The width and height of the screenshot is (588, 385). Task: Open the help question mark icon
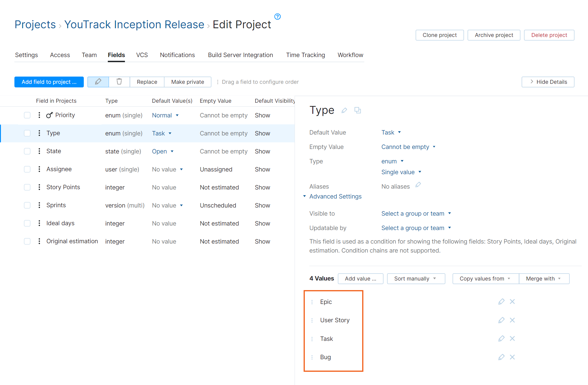click(277, 17)
